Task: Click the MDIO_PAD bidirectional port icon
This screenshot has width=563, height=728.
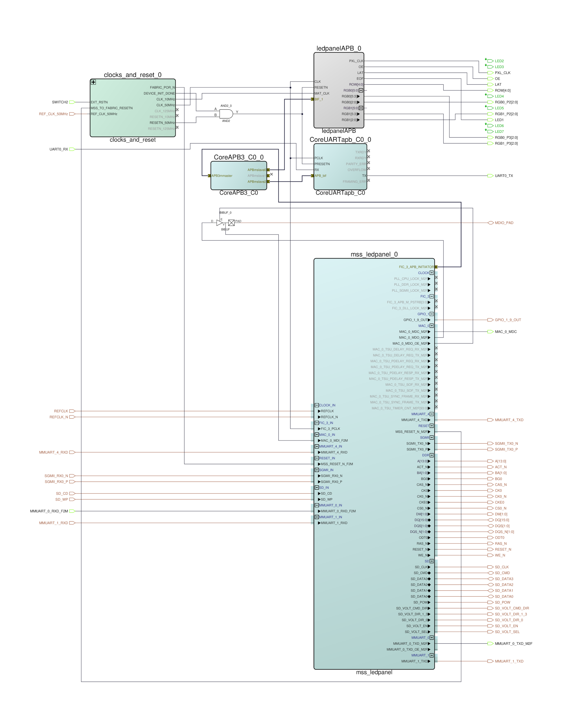Action: (490, 223)
